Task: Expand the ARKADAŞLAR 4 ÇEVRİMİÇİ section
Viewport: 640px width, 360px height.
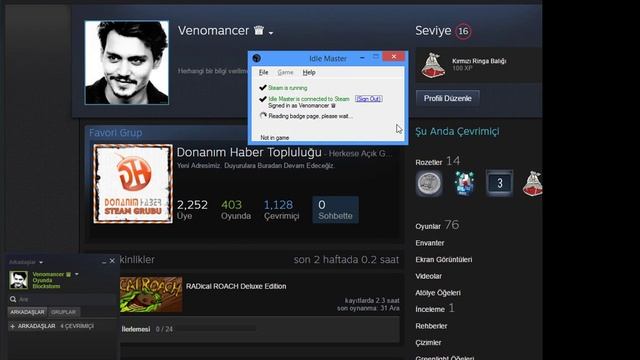Action: (52, 326)
